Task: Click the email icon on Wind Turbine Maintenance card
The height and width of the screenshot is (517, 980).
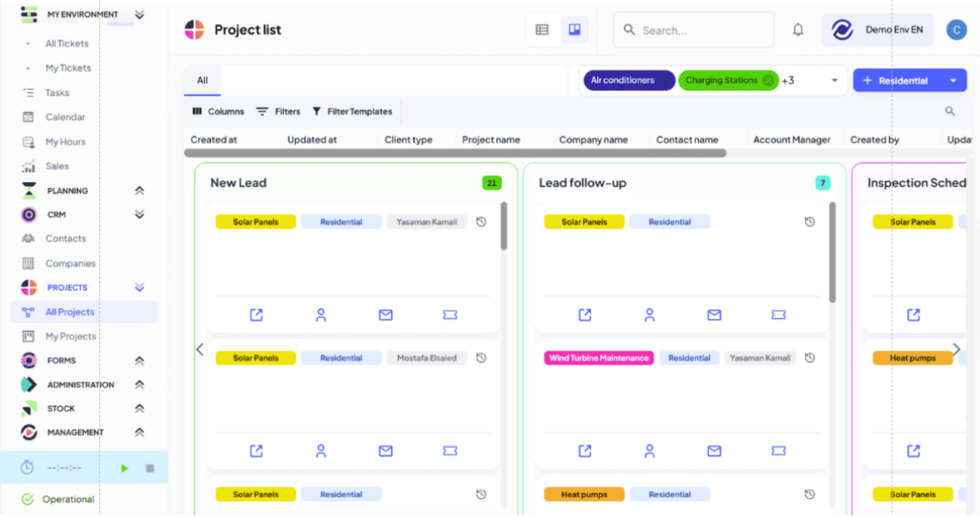Action: coord(714,451)
